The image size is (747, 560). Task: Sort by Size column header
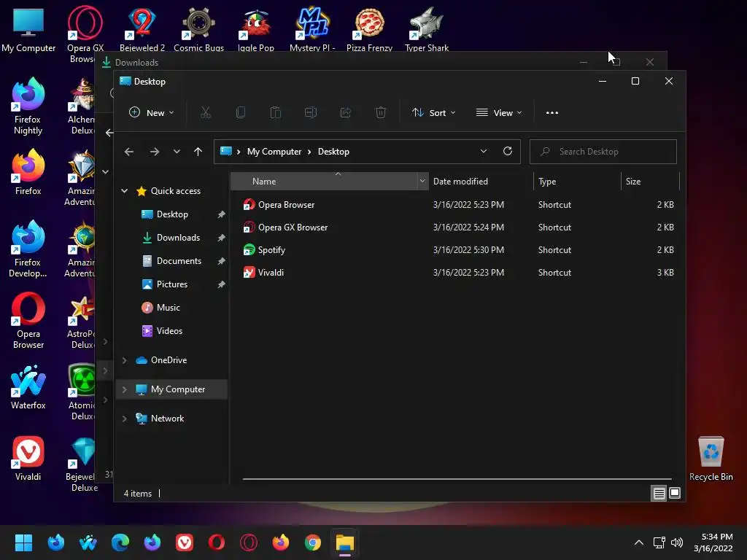(x=650, y=182)
